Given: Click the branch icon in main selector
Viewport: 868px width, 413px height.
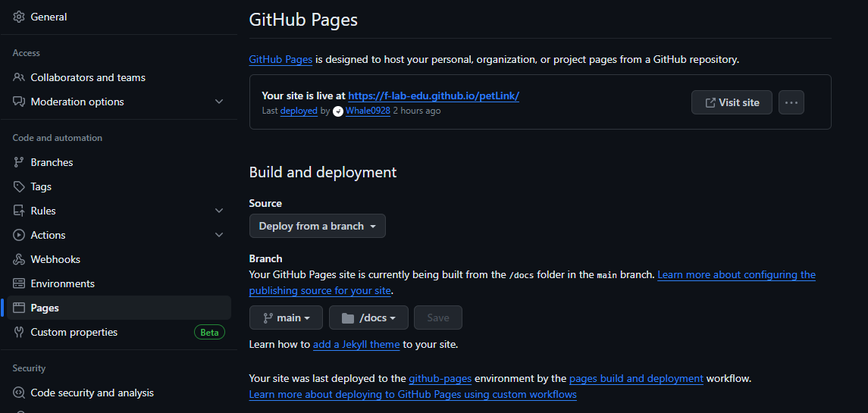Looking at the screenshot, I should pyautogui.click(x=268, y=318).
